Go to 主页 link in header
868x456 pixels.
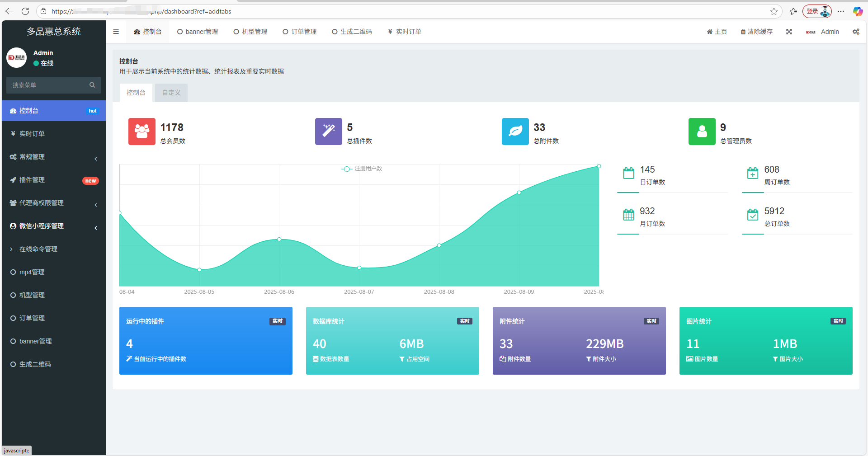[717, 32]
